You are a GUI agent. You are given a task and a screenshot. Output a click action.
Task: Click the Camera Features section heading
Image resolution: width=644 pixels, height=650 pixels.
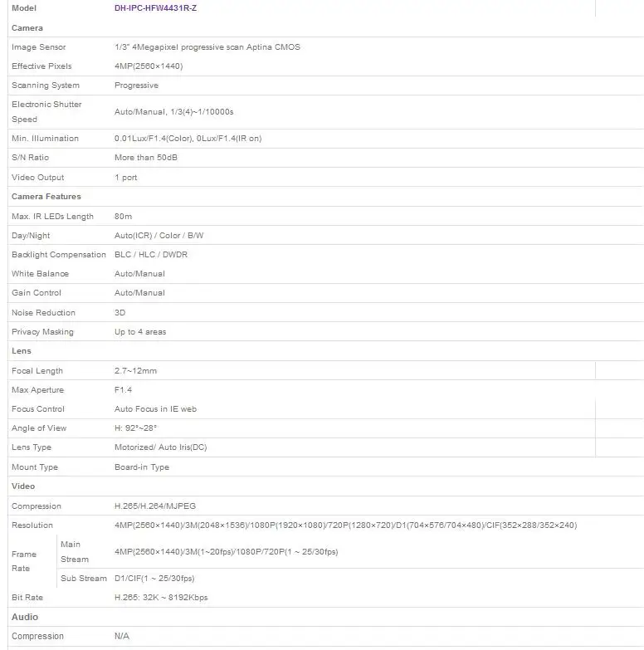(x=46, y=196)
